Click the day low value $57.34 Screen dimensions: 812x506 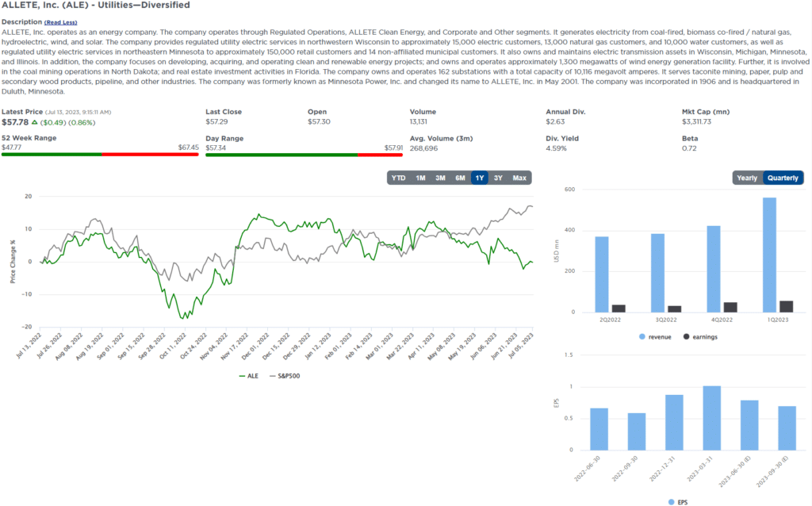(x=216, y=148)
